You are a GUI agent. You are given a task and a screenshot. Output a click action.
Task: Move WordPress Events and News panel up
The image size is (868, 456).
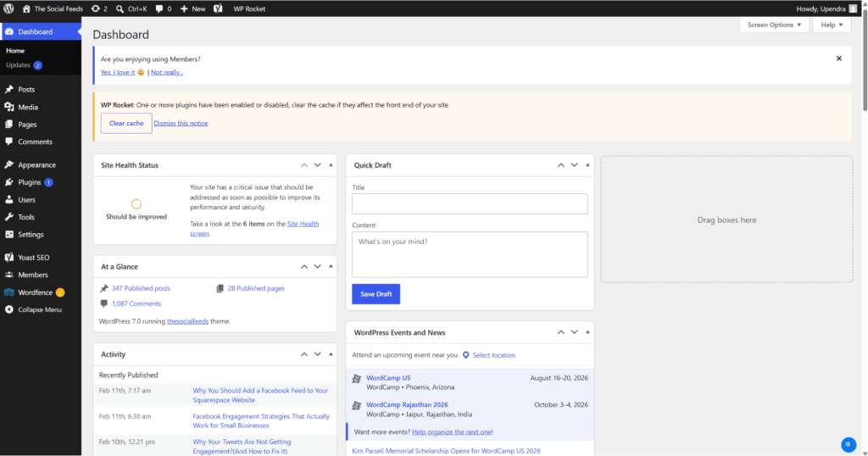tap(561, 332)
